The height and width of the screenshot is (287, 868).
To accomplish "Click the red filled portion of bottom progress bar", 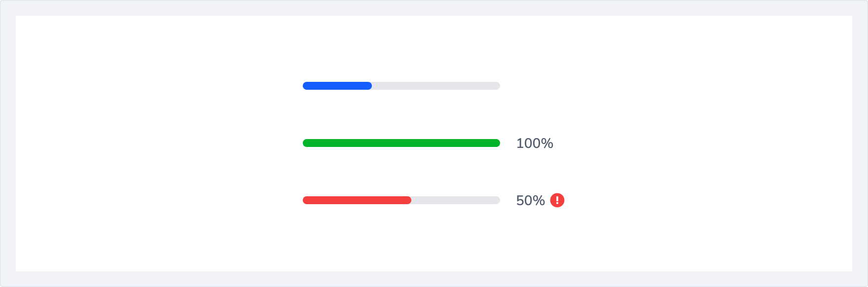I will 357,200.
